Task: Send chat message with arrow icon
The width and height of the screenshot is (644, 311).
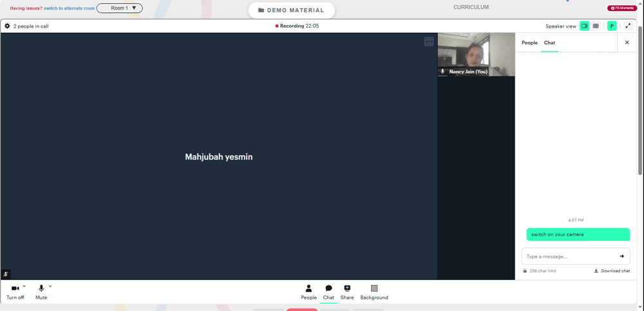Action: pyautogui.click(x=622, y=256)
